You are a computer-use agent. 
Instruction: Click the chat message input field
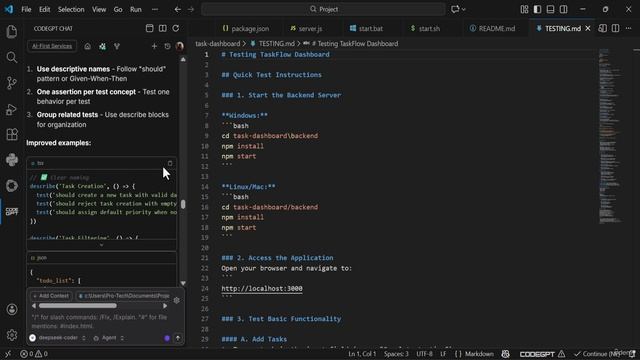[101, 322]
